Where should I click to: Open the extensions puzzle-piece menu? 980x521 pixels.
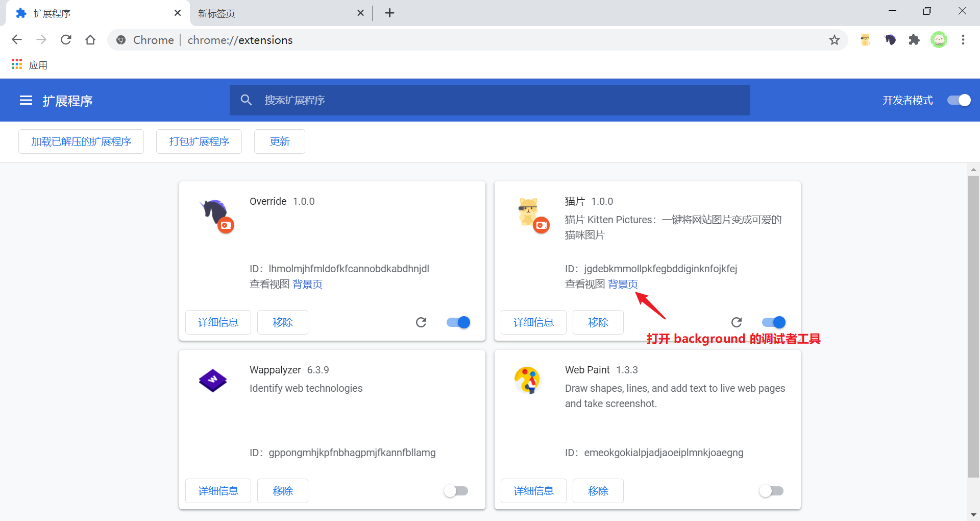pos(914,40)
